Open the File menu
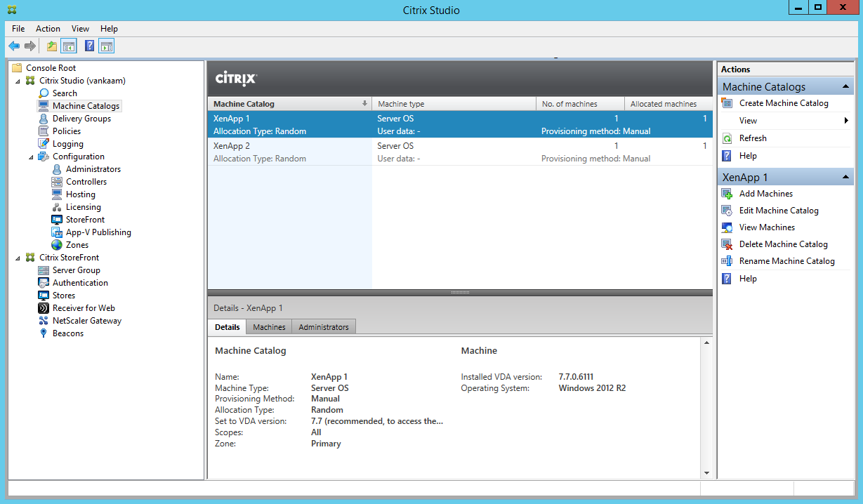Image resolution: width=863 pixels, height=504 pixels. (x=18, y=29)
